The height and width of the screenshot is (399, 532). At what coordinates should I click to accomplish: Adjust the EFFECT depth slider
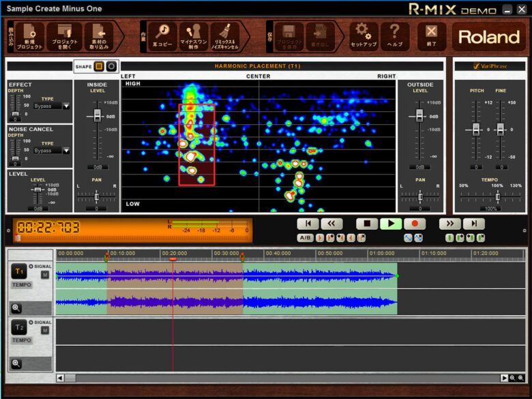(15, 114)
